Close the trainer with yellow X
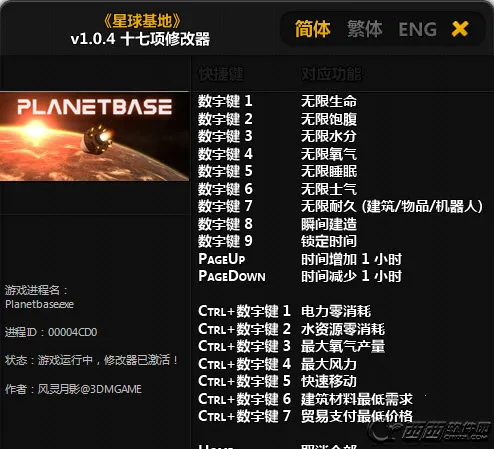The width and height of the screenshot is (494, 449). 460,29
